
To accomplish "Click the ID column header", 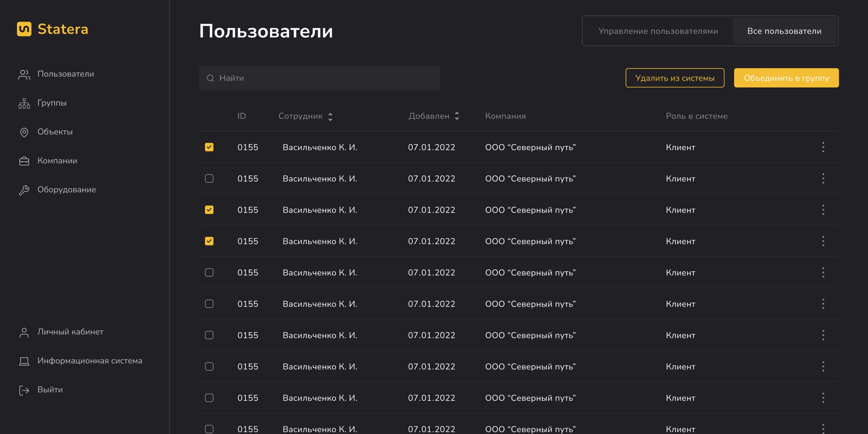I will pyautogui.click(x=242, y=116).
